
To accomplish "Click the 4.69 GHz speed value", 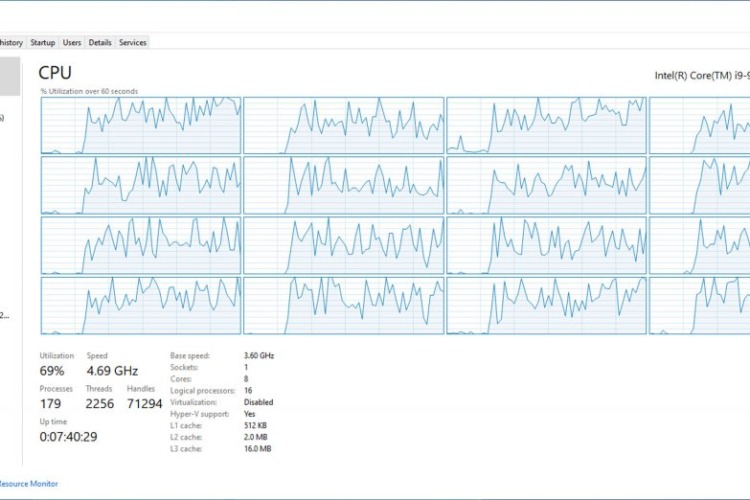I will tap(112, 371).
